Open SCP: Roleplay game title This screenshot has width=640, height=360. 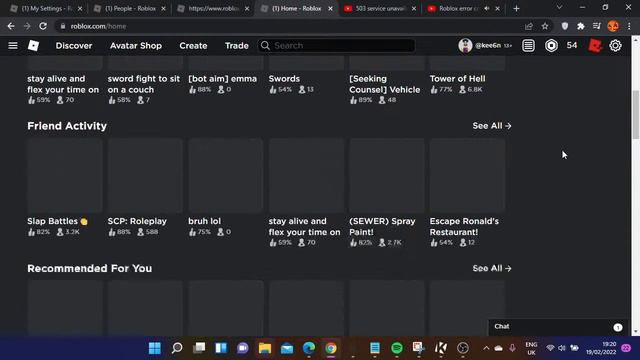pos(137,221)
